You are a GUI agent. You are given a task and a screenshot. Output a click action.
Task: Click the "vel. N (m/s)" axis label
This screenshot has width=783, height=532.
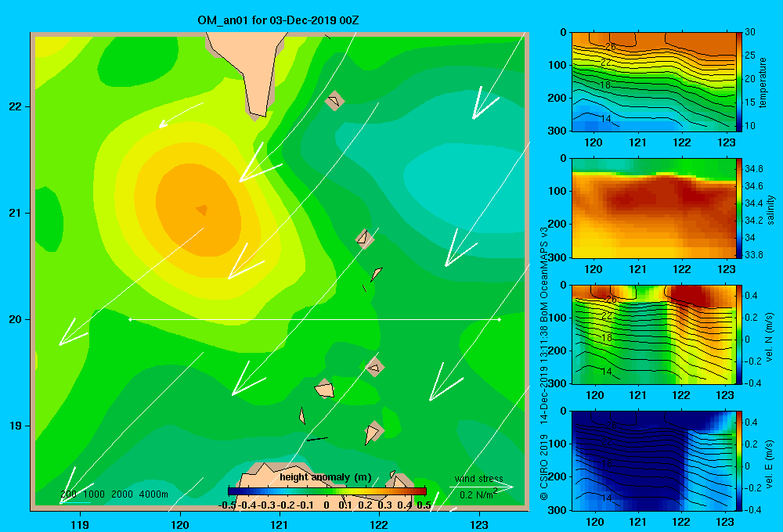tap(770, 337)
